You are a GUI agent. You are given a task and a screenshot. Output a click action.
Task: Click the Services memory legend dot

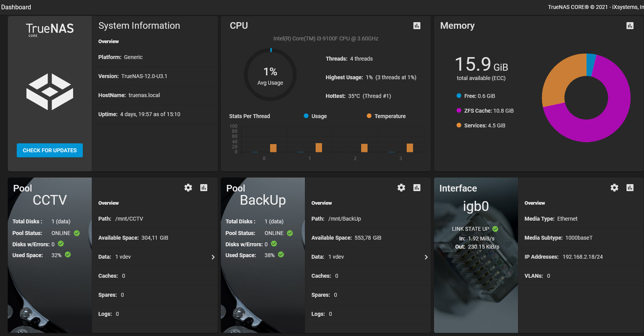[x=459, y=125]
